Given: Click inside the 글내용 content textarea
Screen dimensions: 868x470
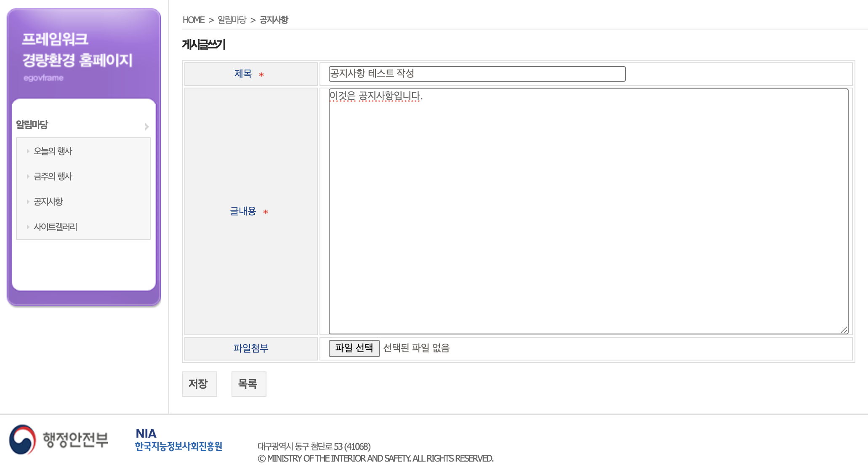Looking at the screenshot, I should pyautogui.click(x=588, y=211).
